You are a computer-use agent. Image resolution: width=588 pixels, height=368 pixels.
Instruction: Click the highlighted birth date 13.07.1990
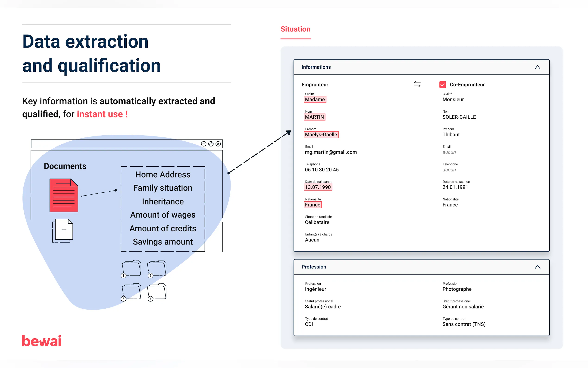[x=318, y=187]
